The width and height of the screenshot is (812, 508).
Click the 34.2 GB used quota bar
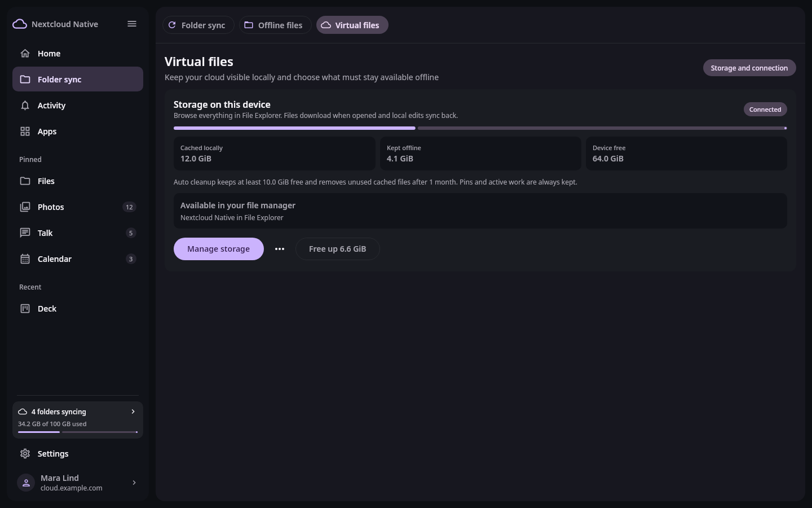(78, 432)
